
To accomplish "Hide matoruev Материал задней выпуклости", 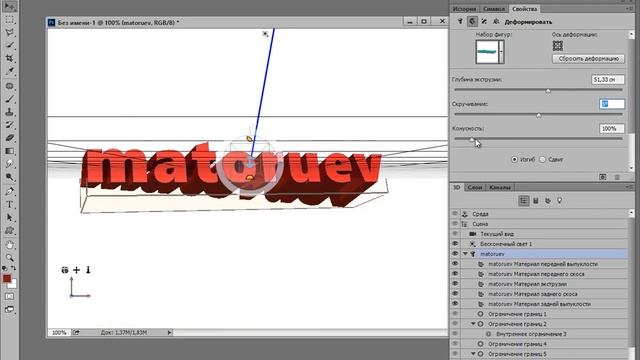I will pos(455,304).
